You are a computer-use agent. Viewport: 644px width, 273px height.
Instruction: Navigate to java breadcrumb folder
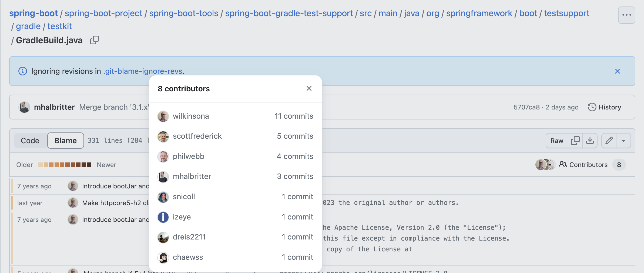tap(412, 13)
